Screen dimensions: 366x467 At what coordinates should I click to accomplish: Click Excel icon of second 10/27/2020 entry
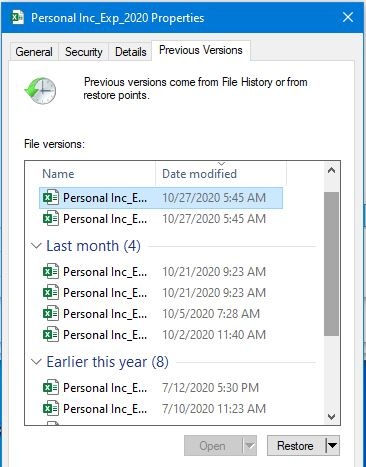point(51,219)
